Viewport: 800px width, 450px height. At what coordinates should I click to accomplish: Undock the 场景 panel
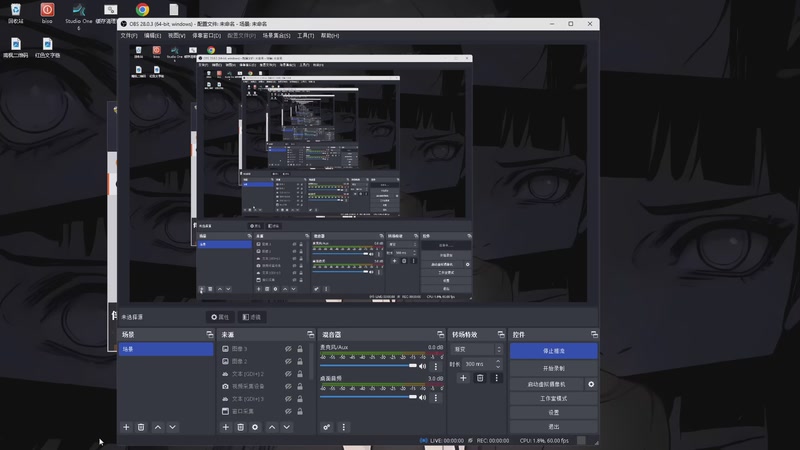210,335
